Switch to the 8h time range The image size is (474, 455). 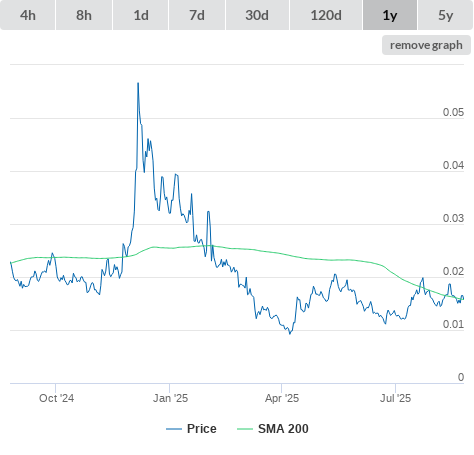click(x=84, y=15)
